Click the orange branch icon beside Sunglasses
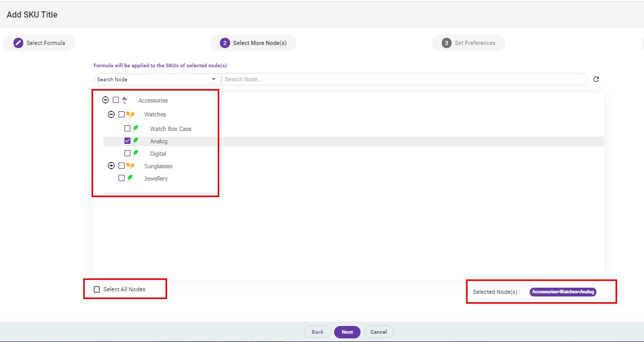Viewport: 644px width, 342px height. click(x=130, y=166)
